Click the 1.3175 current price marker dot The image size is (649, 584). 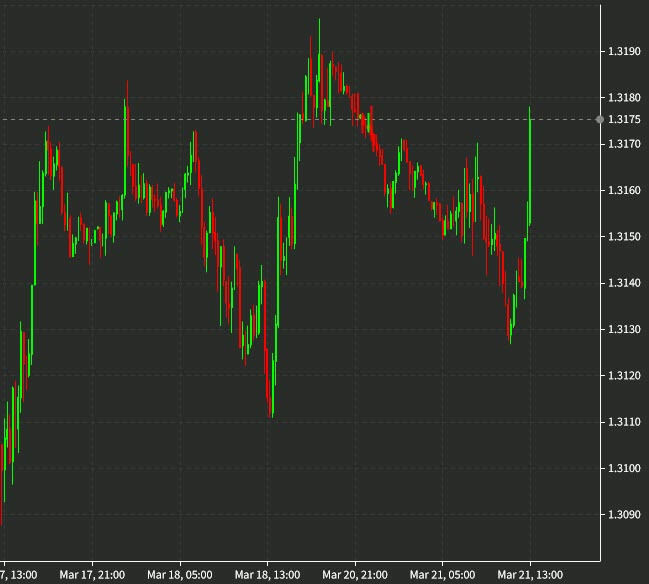click(x=600, y=120)
